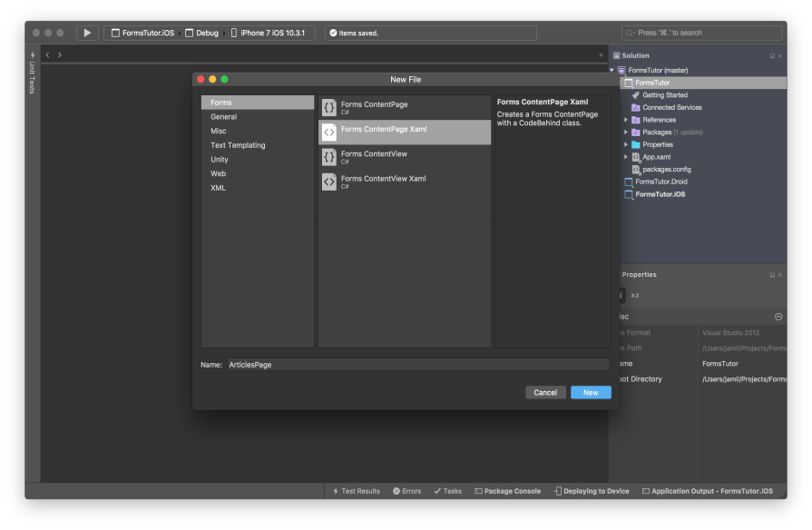812x530 pixels.
Task: Select the Forms ContentView Xaml template icon
Action: (329, 181)
